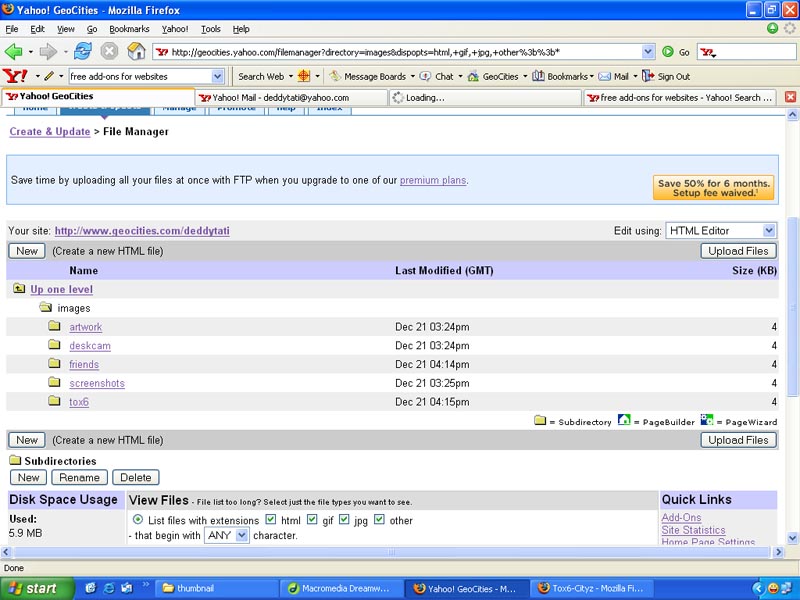The image size is (800, 600).
Task: Expand the GeoCities toolbar dropdown arrow
Action: (x=524, y=77)
